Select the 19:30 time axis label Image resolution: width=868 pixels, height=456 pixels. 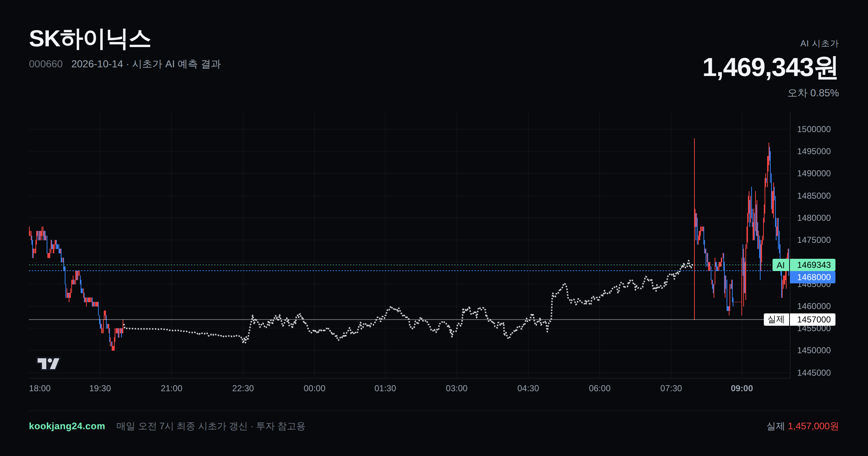pyautogui.click(x=100, y=388)
